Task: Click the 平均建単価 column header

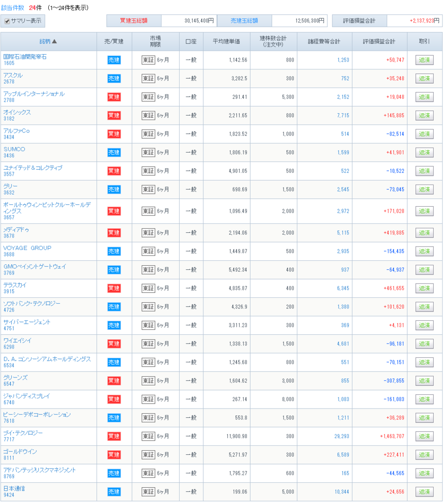Action: click(226, 41)
